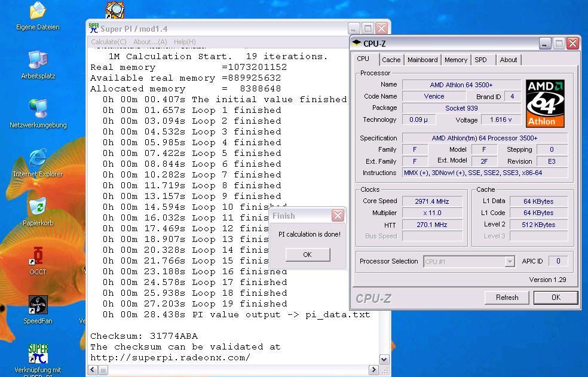
Task: Click the Multiplier value x 11.0
Action: click(x=432, y=213)
